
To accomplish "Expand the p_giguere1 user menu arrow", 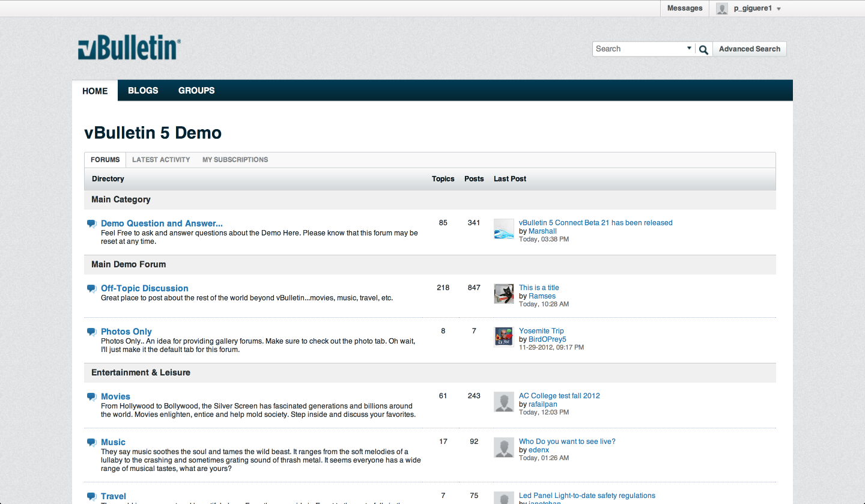I will 778,9.
